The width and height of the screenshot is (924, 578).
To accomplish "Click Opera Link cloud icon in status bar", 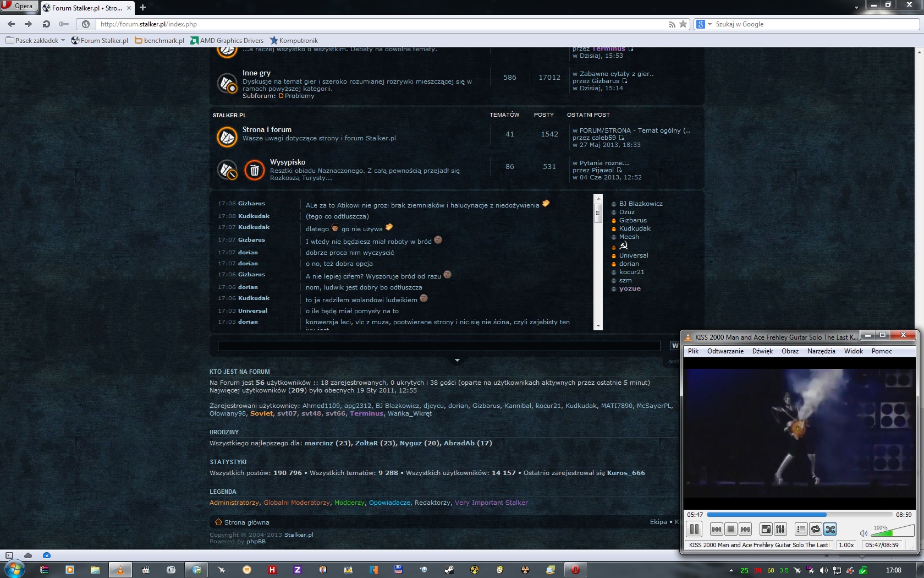I will (x=28, y=555).
